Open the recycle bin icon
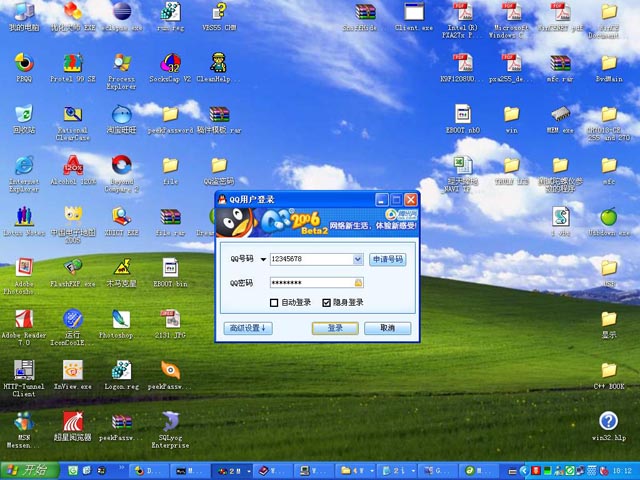 [24, 115]
